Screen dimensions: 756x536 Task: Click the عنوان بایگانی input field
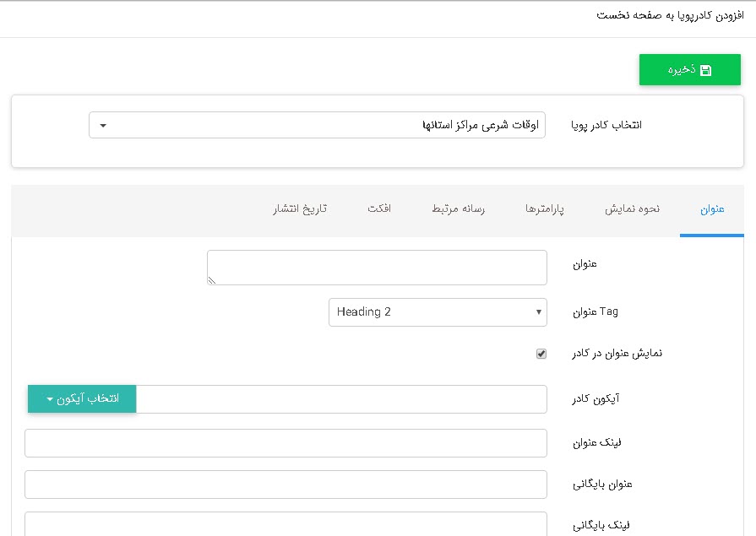286,485
